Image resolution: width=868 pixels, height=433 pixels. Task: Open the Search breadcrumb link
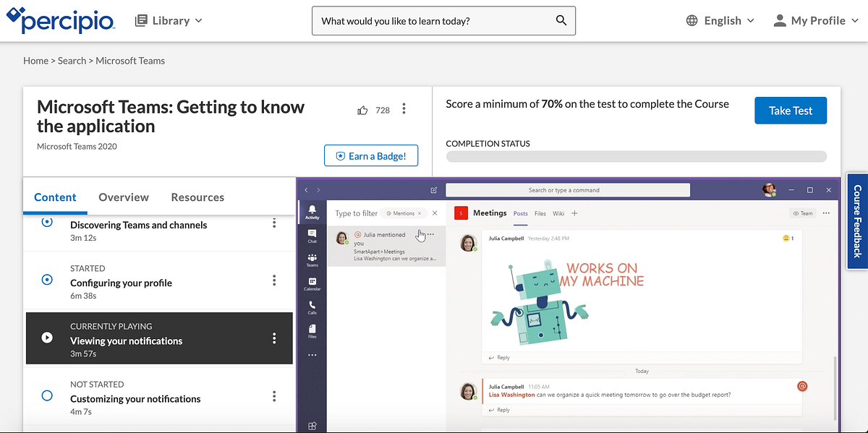72,61
